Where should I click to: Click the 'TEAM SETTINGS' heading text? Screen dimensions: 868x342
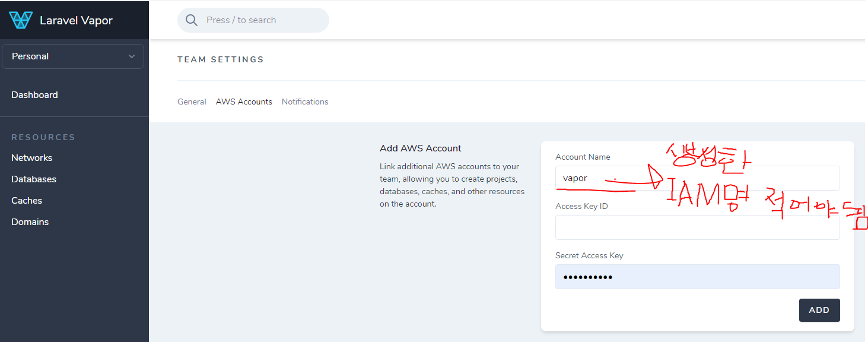(x=221, y=59)
